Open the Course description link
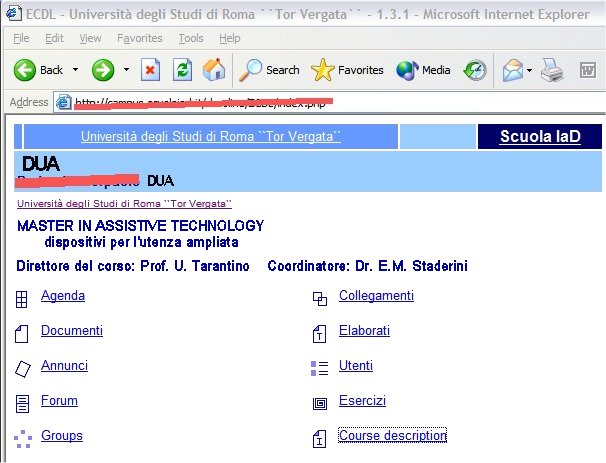This screenshot has width=606, height=463. pyautogui.click(x=393, y=435)
